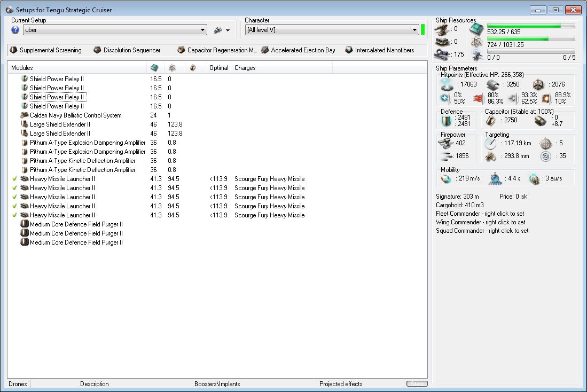587x392 pixels.
Task: Open the Character '[All level V]' dropdown
Action: (332, 30)
